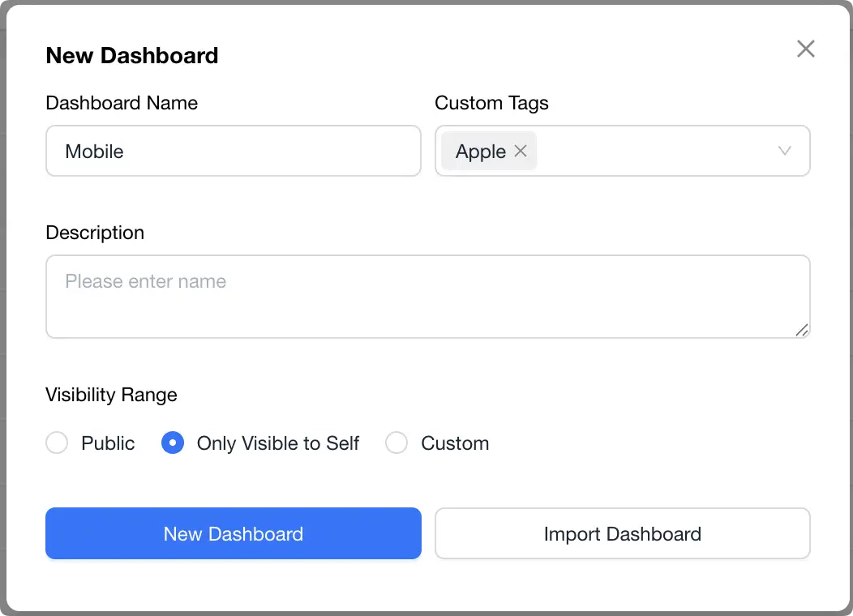Click the Visibility Range heading
The width and height of the screenshot is (853, 616).
(111, 395)
